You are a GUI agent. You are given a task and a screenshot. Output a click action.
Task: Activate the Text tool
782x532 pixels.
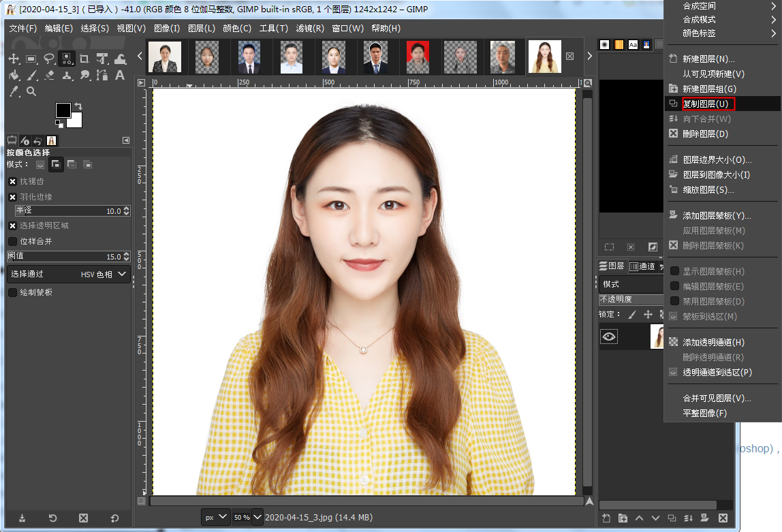pyautogui.click(x=120, y=75)
